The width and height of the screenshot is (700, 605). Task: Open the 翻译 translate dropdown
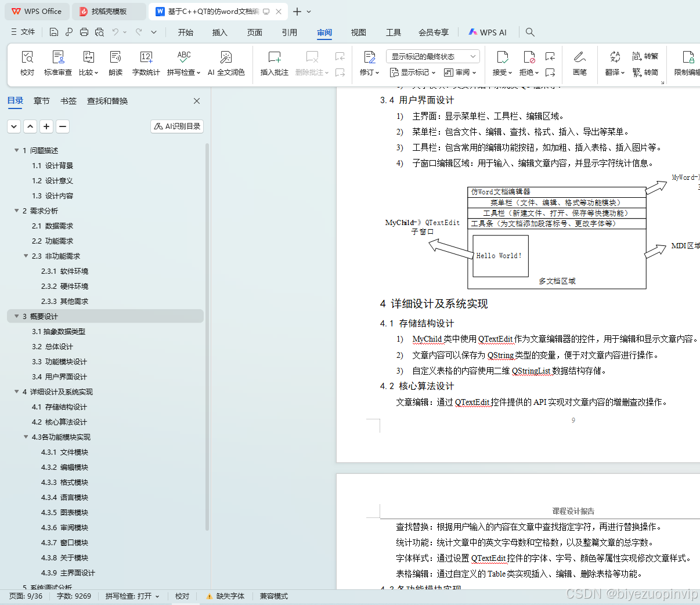(x=615, y=73)
